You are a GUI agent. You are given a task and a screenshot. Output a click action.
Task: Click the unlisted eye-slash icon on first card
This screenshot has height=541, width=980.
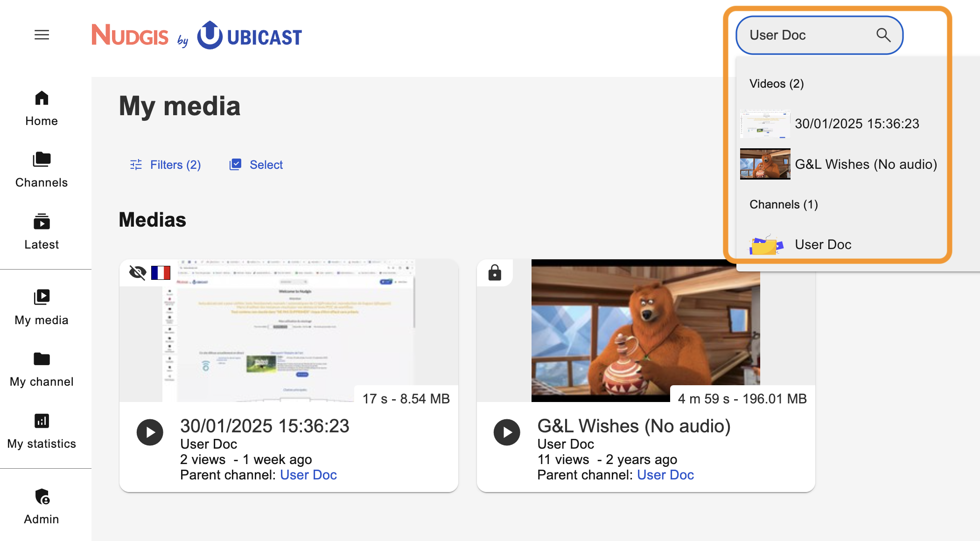coord(138,272)
